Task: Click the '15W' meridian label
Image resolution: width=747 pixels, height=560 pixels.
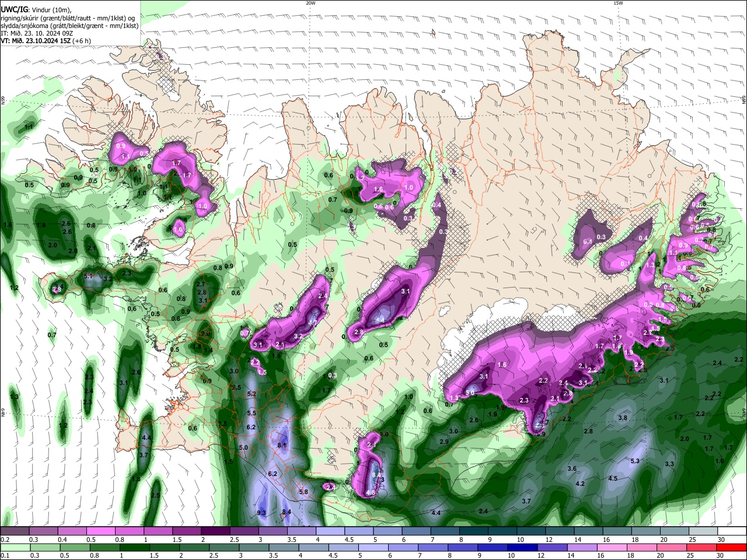Action: pyautogui.click(x=618, y=3)
